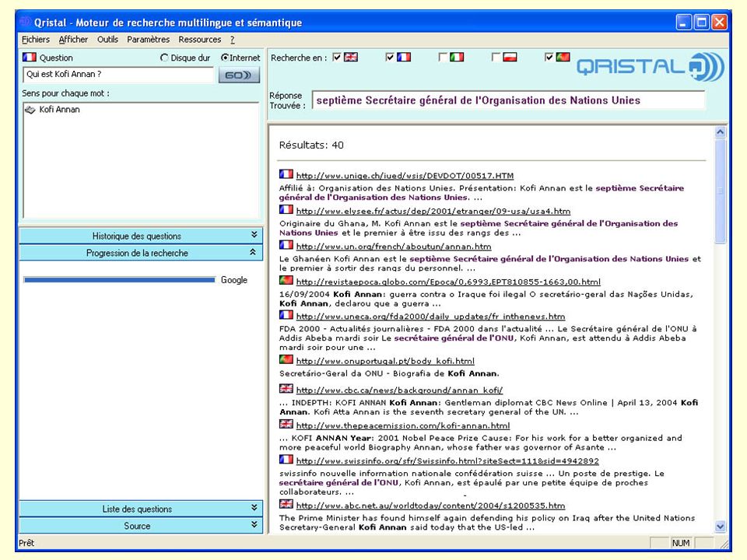Click the Prêt status bar text
Viewport: 747px width, 560px height.
click(x=26, y=543)
